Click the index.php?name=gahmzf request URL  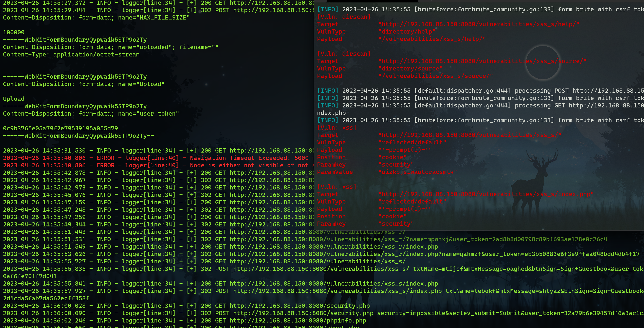434,254
